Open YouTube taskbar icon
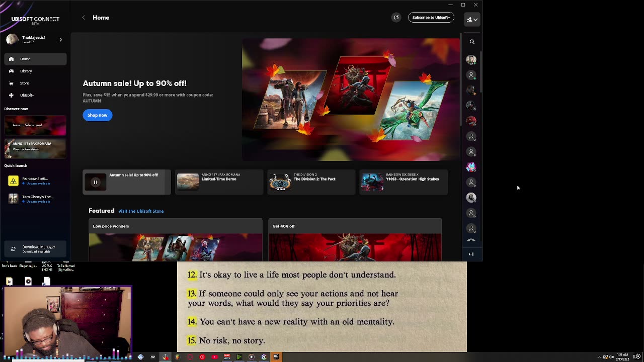The height and width of the screenshot is (362, 644). 215,357
